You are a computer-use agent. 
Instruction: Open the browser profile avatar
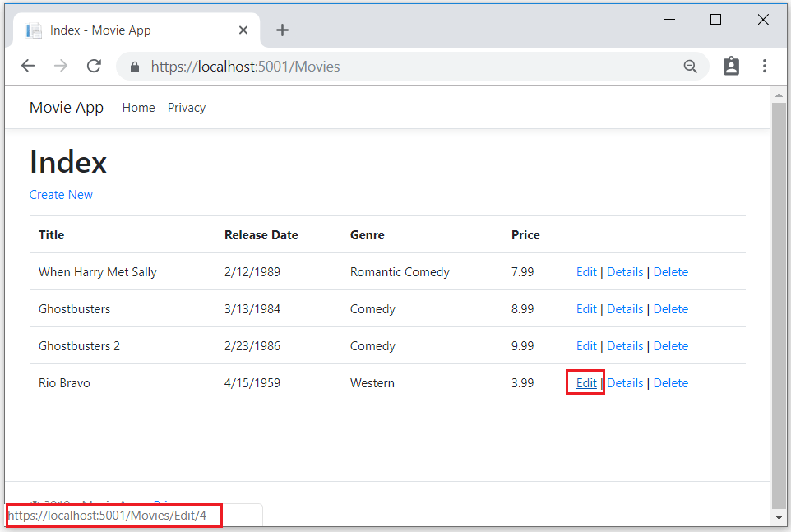[x=731, y=66]
